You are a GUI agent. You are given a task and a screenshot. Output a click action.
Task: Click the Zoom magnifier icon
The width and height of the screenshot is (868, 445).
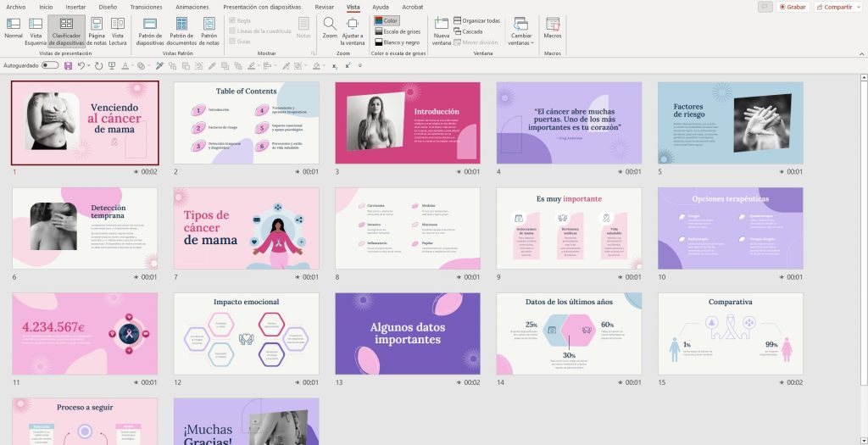click(330, 25)
